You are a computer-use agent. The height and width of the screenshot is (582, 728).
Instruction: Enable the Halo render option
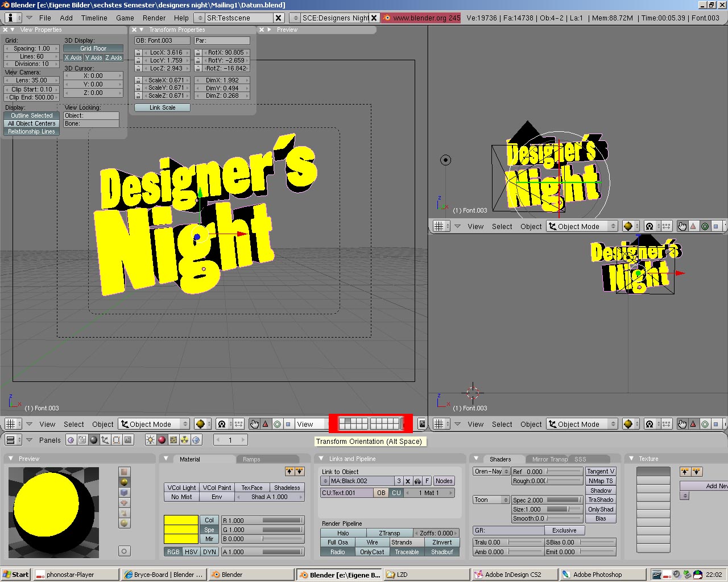[343, 533]
